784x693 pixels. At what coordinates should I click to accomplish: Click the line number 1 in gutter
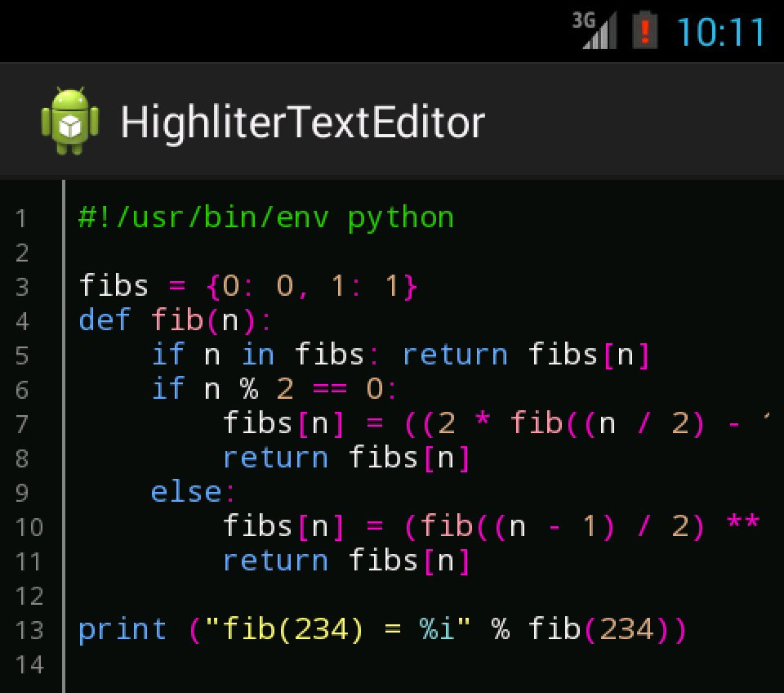coord(21,219)
